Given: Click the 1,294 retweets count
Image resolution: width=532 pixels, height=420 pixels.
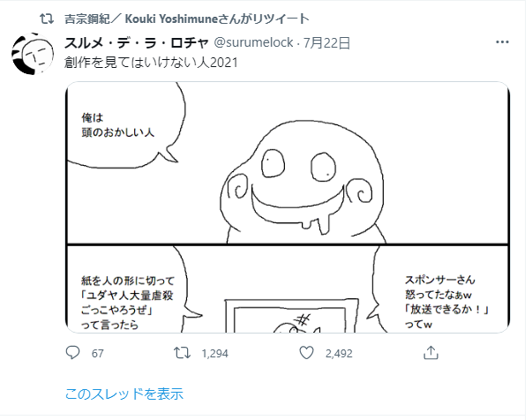Looking at the screenshot, I should tap(214, 354).
